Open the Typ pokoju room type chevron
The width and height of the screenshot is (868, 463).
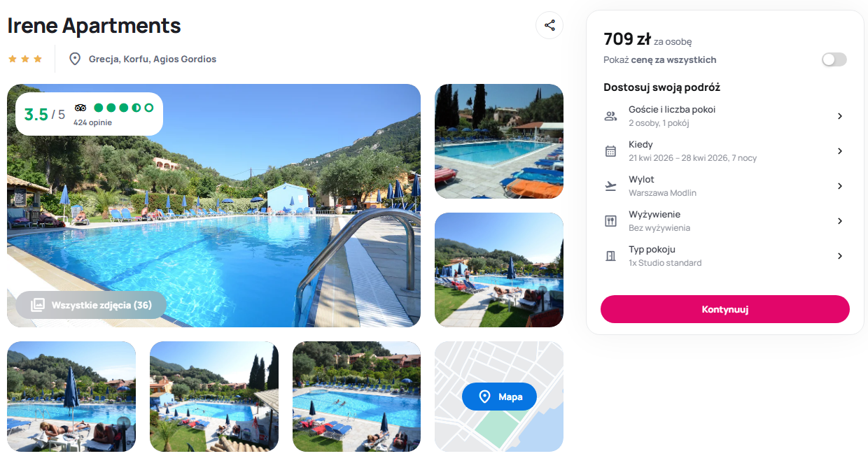(840, 256)
